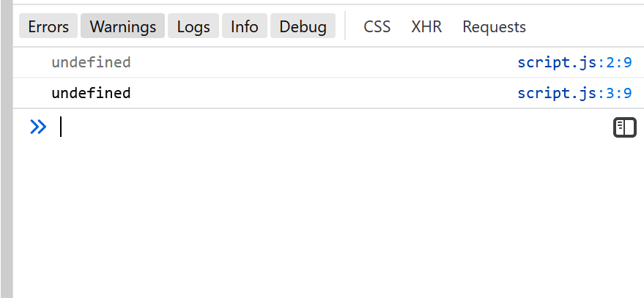
Task: Enable the XHR messages filter
Action: pyautogui.click(x=426, y=26)
